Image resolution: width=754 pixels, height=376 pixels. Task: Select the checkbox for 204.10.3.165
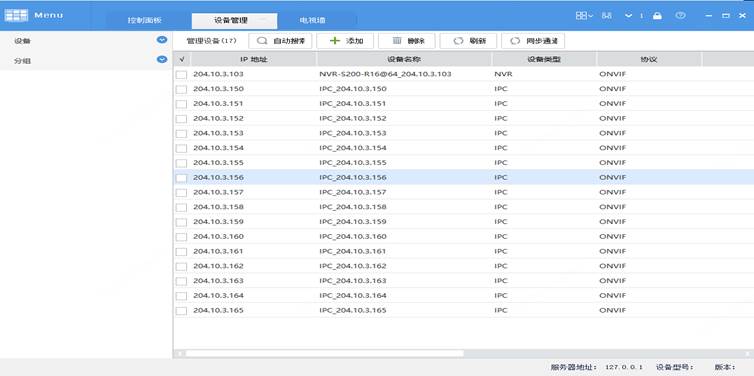coord(181,311)
